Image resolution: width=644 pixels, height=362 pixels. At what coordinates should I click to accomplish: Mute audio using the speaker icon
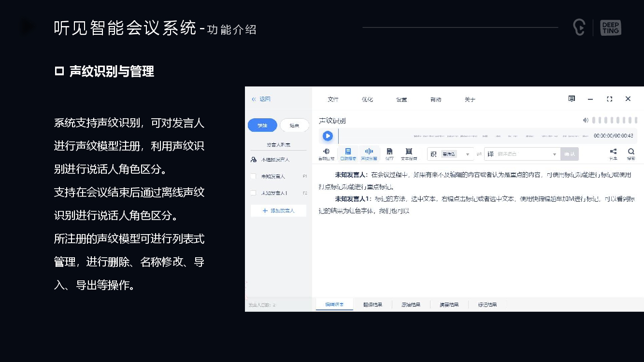coord(586,120)
